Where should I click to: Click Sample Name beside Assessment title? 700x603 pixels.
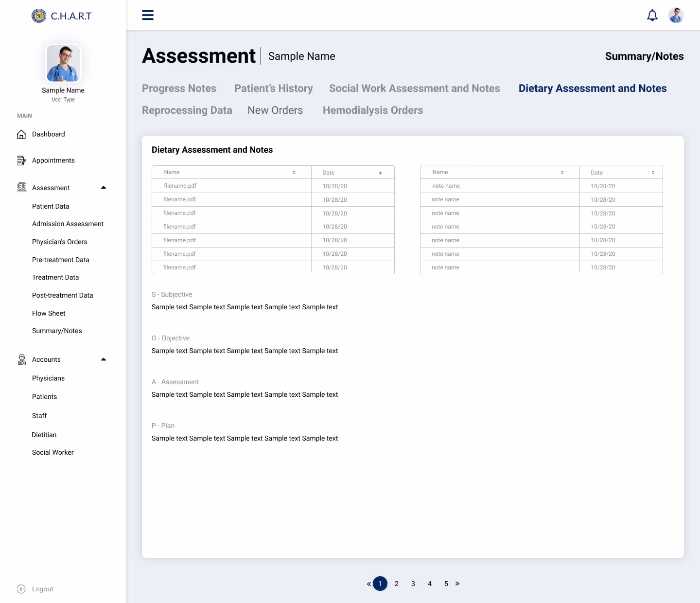tap(301, 56)
